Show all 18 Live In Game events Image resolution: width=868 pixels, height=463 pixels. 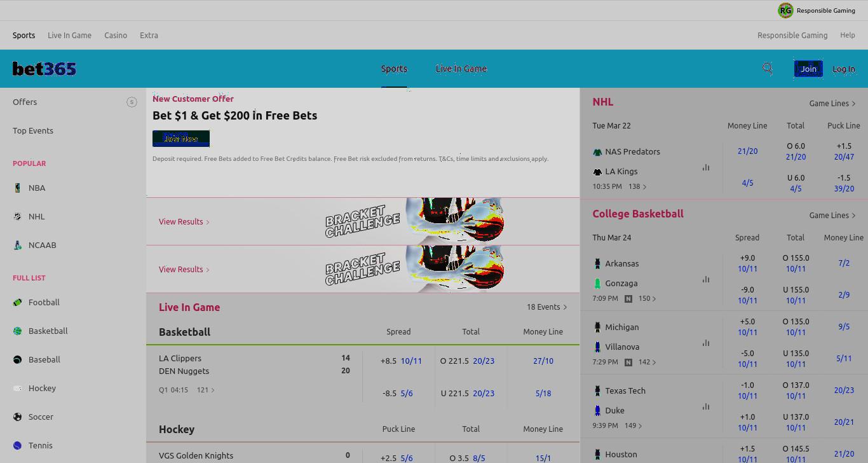546,307
